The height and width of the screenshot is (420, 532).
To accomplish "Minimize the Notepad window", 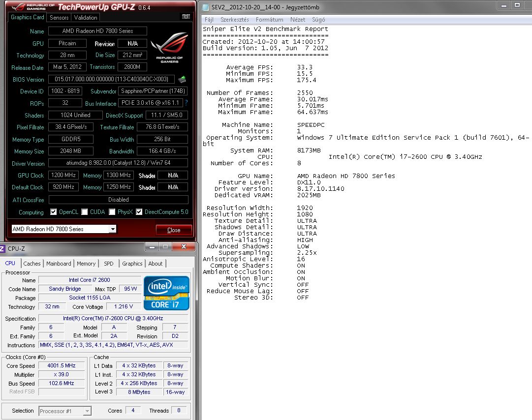I will coord(504,5).
